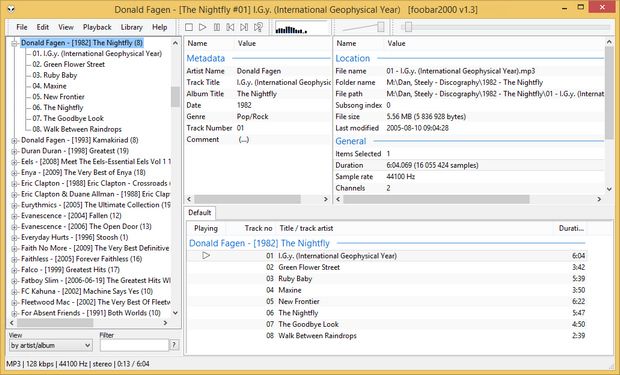Click the Sample rate value 44100 Hz
Screen dimensions: 620x375
point(401,177)
